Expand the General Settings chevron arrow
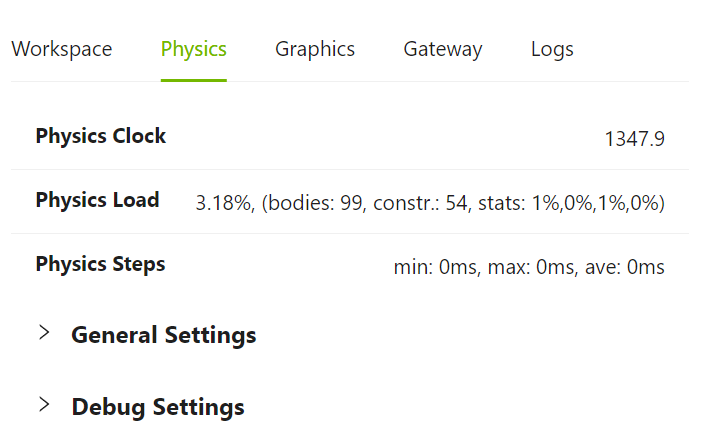 coord(44,333)
